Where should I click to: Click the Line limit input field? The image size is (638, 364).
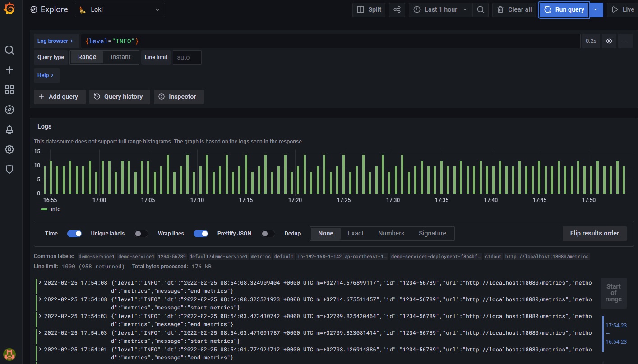point(187,57)
